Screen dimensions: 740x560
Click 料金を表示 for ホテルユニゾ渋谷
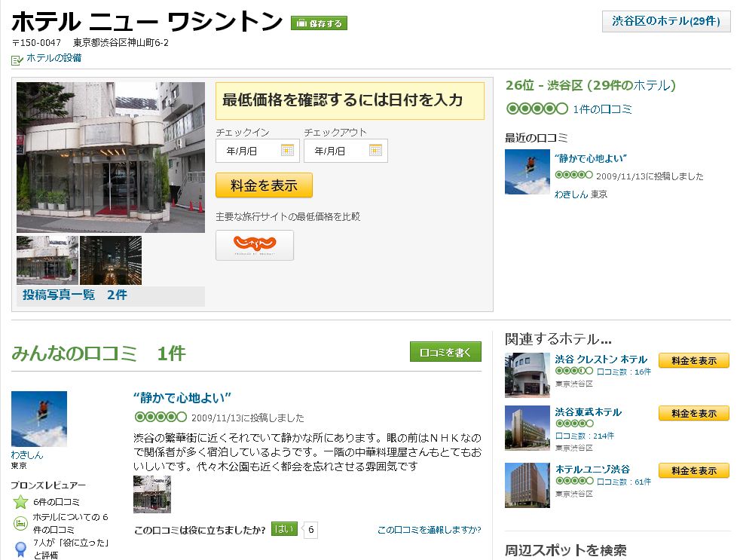pyautogui.click(x=694, y=471)
